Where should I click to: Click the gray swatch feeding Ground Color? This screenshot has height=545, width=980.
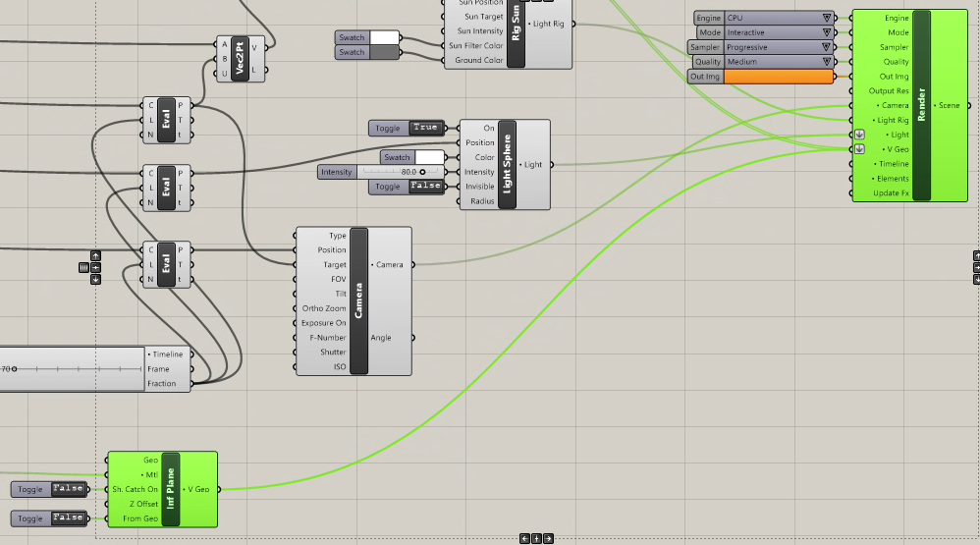coord(384,52)
